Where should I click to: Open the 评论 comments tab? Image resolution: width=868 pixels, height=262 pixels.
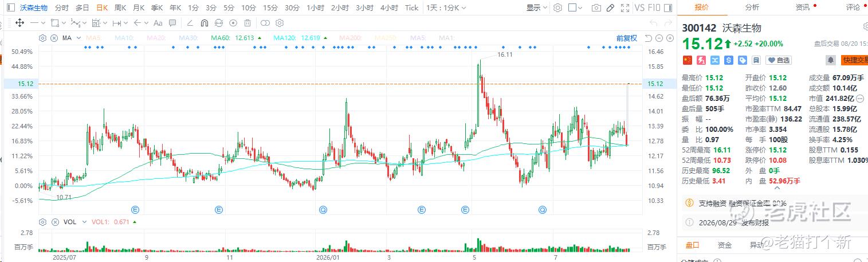point(853,7)
